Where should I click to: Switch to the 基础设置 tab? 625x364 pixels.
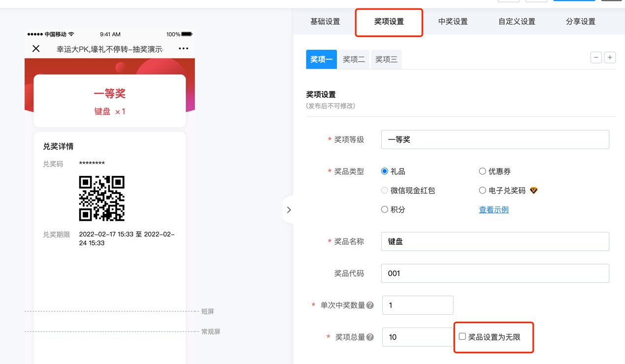[325, 22]
